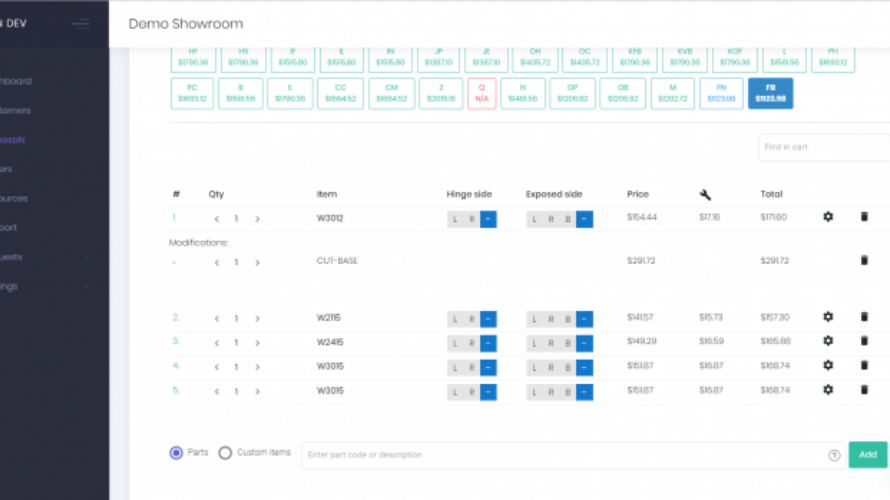Click the blue hinge none button for W3012
The width and height of the screenshot is (890, 500).
[488, 219]
